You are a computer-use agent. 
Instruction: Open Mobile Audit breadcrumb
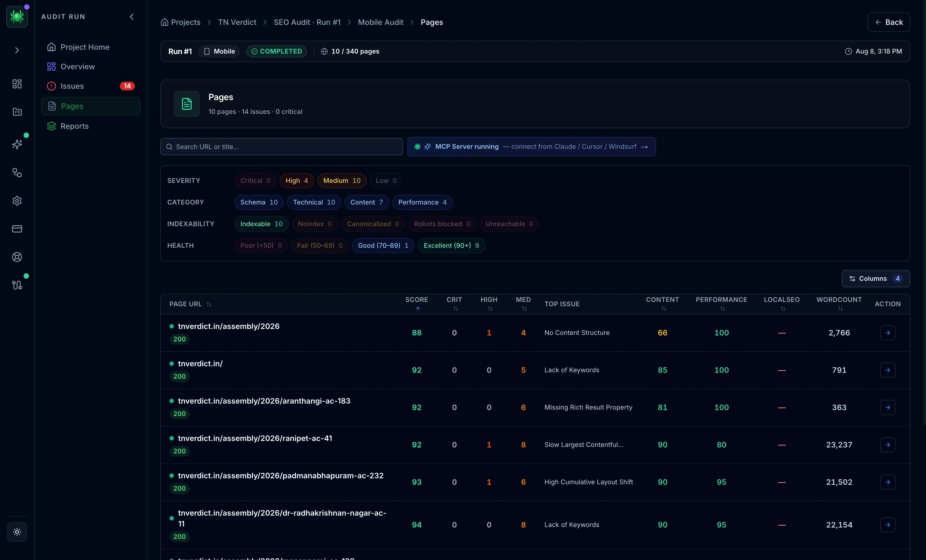point(380,22)
